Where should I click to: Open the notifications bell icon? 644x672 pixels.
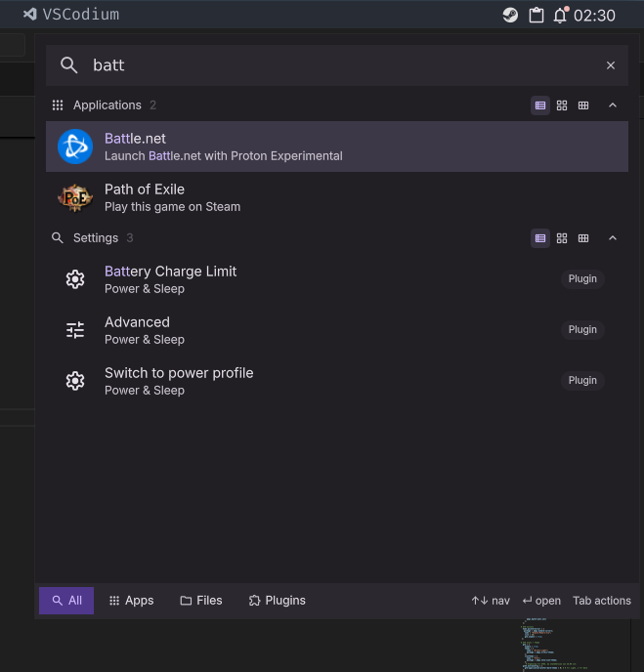pos(561,15)
